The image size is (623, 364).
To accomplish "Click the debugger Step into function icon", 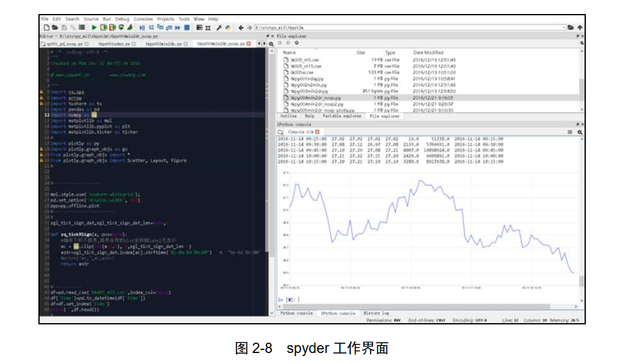I will click(x=160, y=27).
